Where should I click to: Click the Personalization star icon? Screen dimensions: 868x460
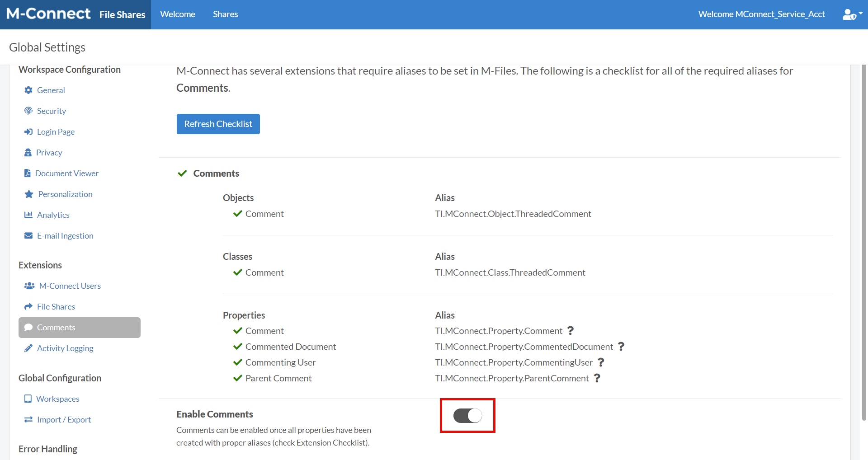(29, 194)
